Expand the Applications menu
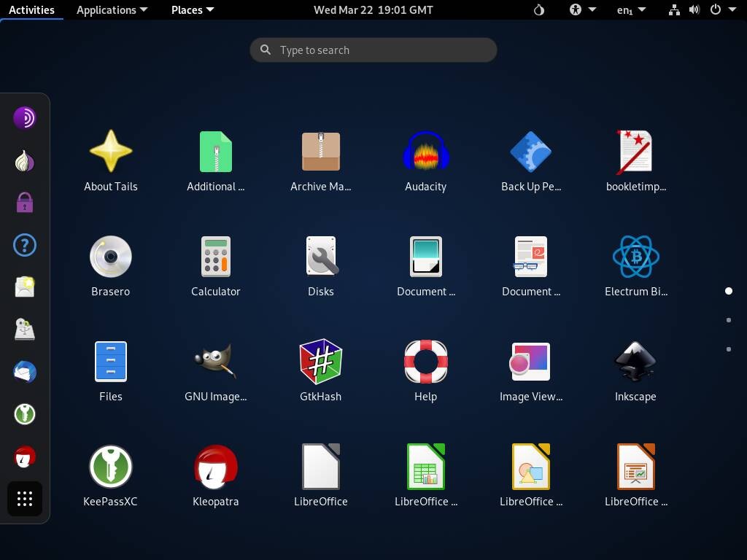This screenshot has height=560, width=747. tap(112, 10)
